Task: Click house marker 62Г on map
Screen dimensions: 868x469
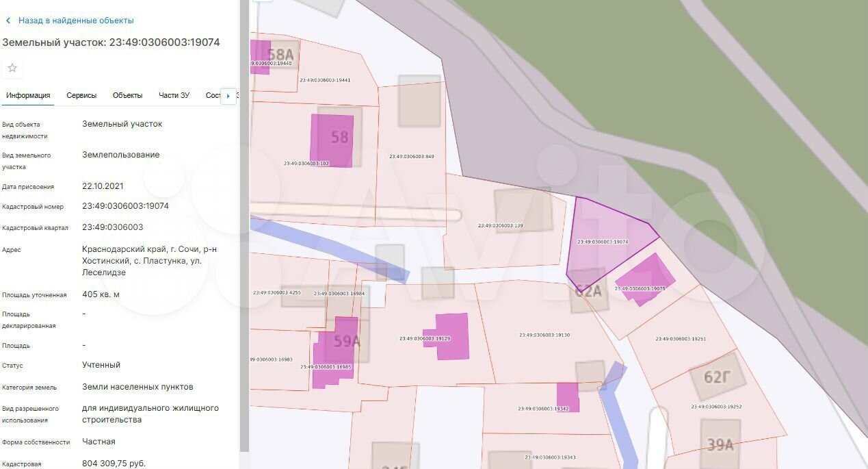Action: coord(716,377)
